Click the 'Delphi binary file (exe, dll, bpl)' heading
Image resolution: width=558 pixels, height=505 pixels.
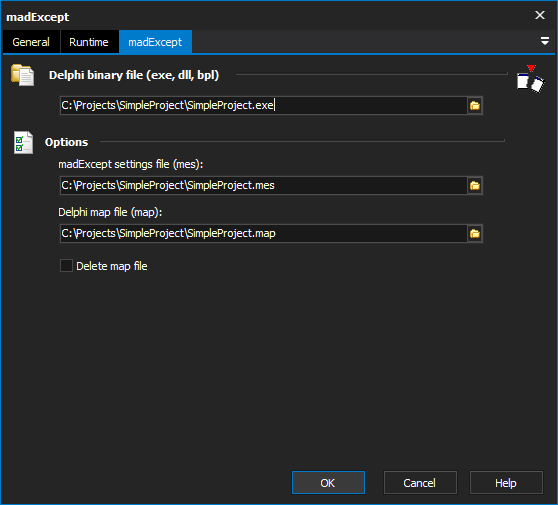pyautogui.click(x=134, y=75)
